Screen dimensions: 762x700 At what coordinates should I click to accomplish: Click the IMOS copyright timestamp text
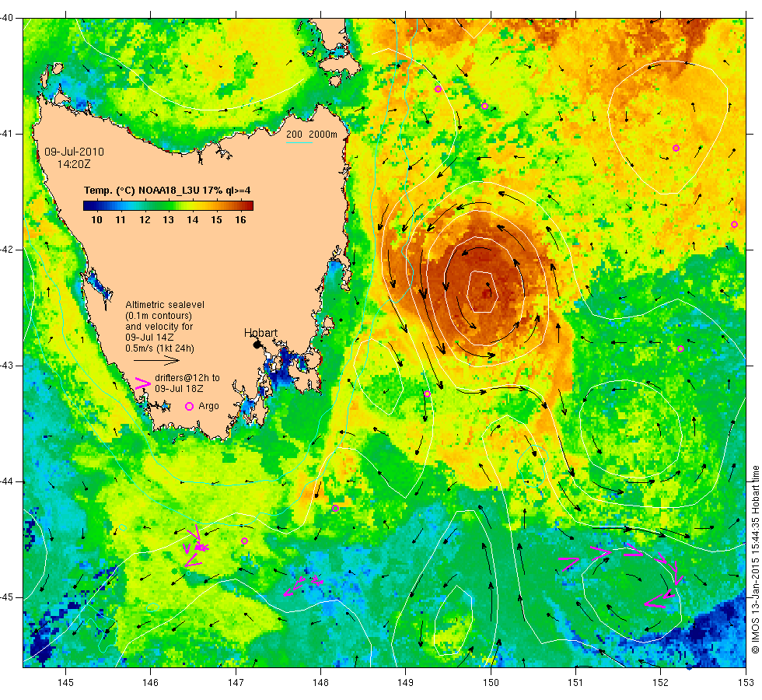(x=755, y=559)
